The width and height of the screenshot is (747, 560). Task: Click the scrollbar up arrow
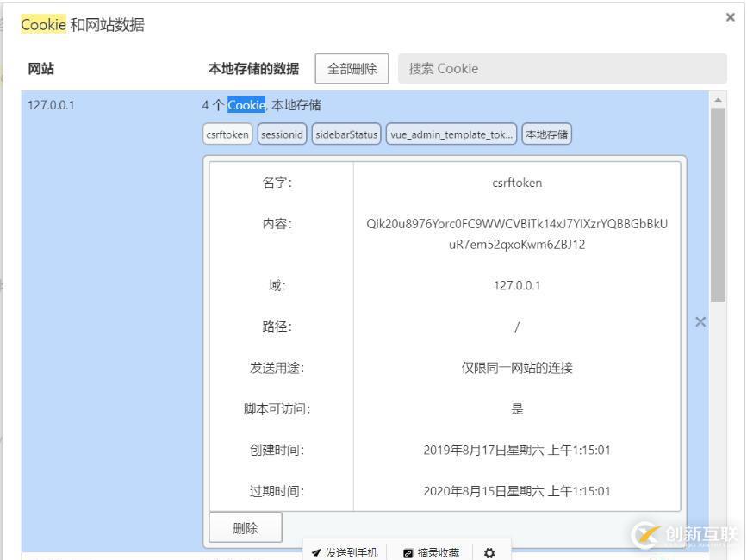718,100
